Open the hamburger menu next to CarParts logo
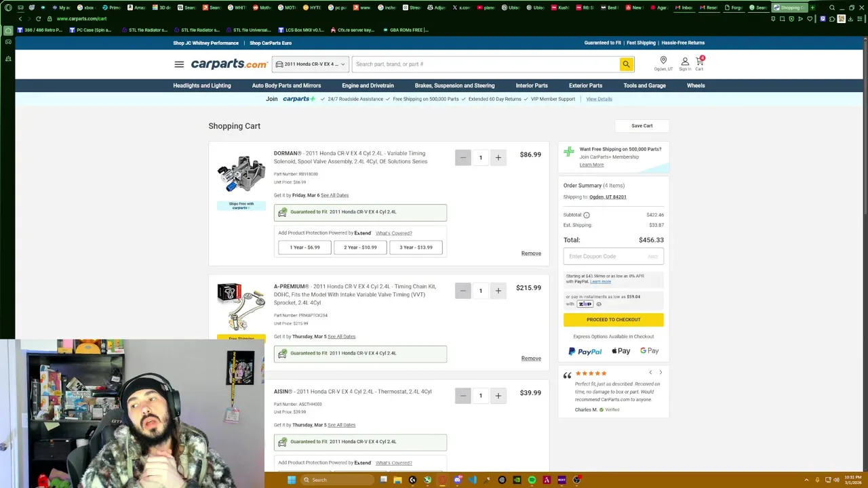The width and height of the screenshot is (868, 488). [179, 64]
